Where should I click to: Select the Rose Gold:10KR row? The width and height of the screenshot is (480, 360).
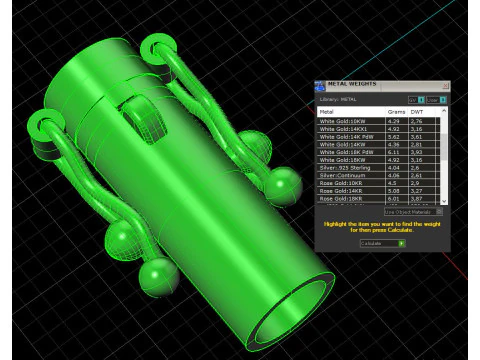click(x=378, y=183)
